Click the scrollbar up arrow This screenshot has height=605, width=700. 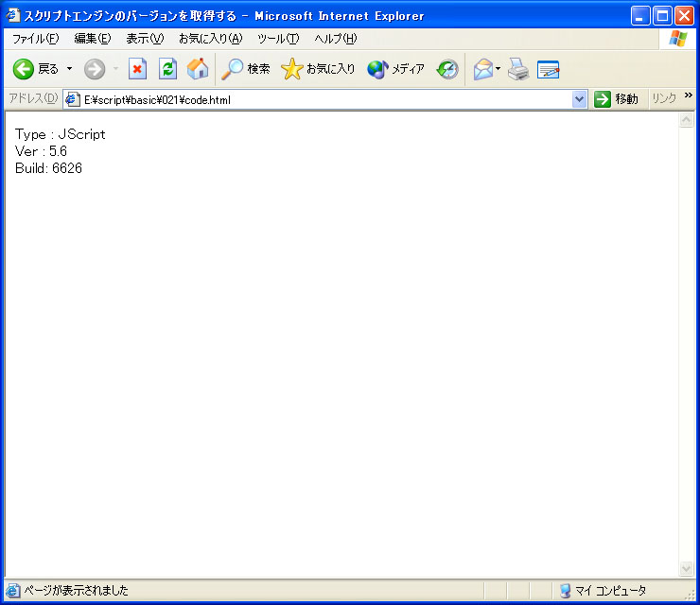coord(686,120)
